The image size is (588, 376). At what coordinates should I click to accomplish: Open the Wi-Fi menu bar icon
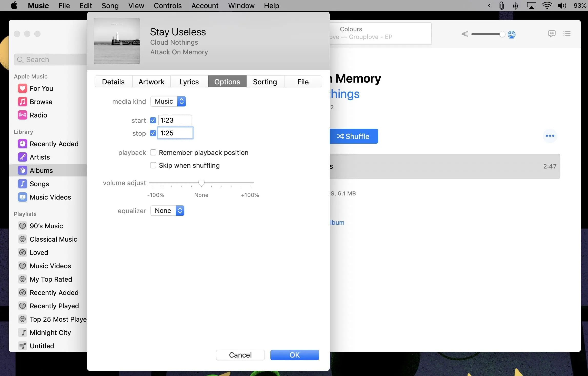pos(547,6)
